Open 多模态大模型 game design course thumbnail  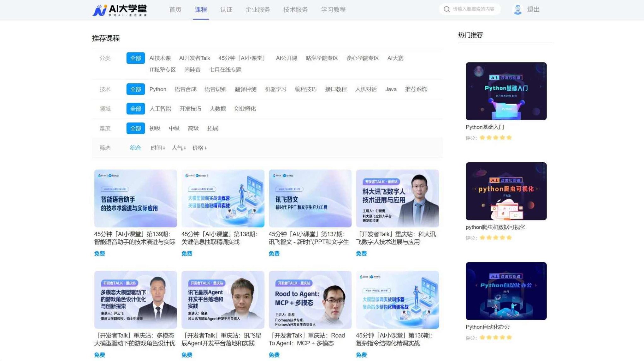tap(135, 300)
